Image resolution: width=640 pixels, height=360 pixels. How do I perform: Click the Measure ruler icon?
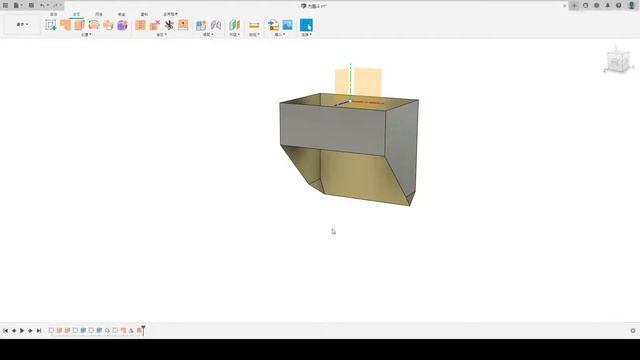254,25
